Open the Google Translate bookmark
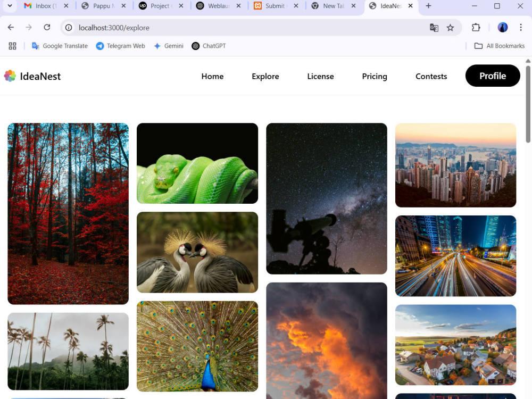Screen dimensions: 532x399 (60, 46)
